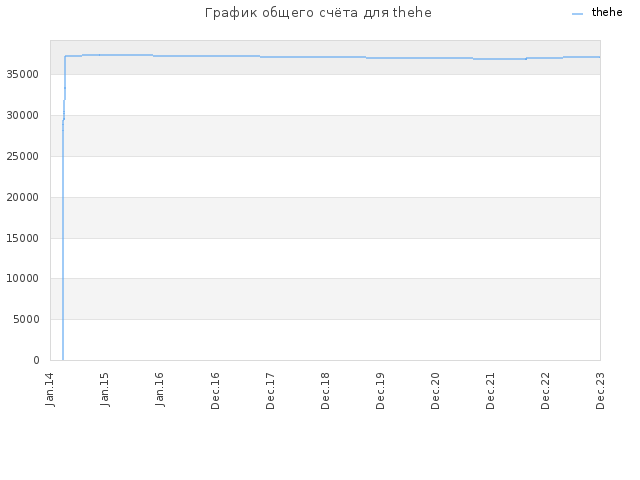Click x-axis label Dec.20
Screen dimensions: 640x480
coord(435,391)
